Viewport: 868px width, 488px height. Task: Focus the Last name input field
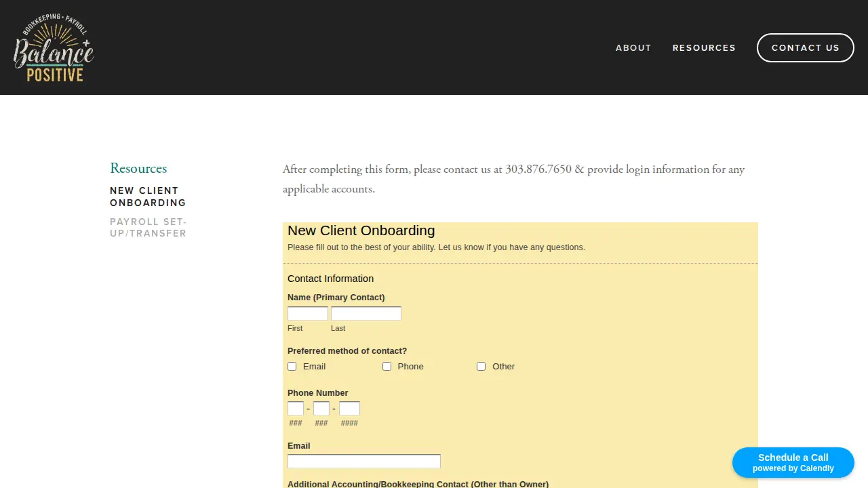[x=366, y=314]
